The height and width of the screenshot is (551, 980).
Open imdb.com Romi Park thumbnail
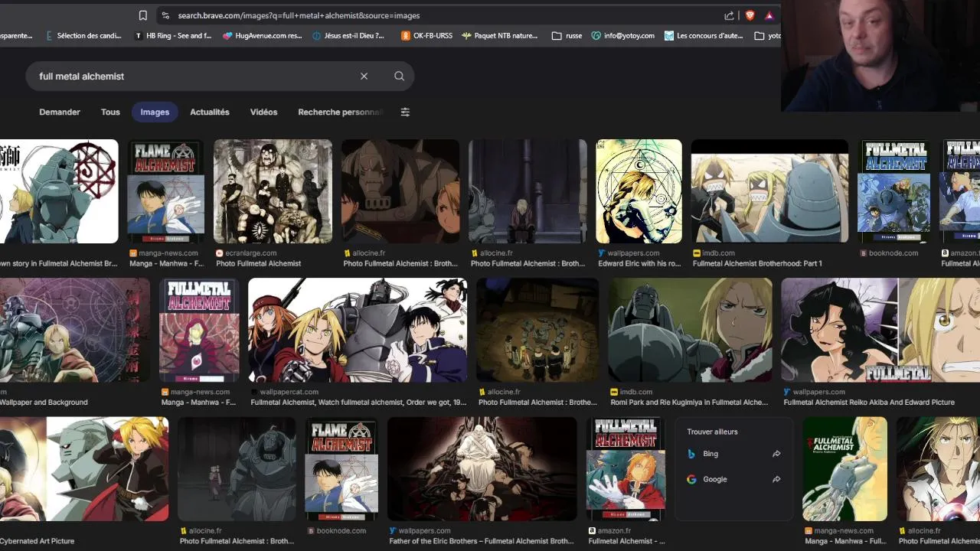coord(690,330)
